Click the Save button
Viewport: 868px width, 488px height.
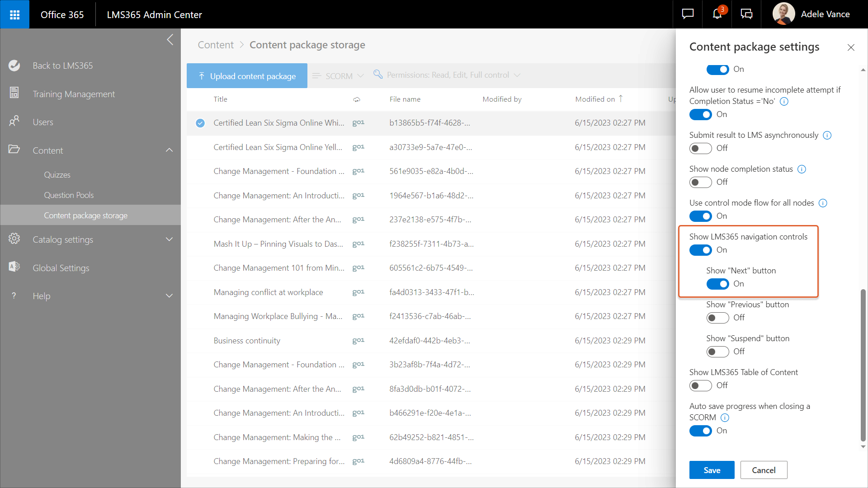point(712,470)
